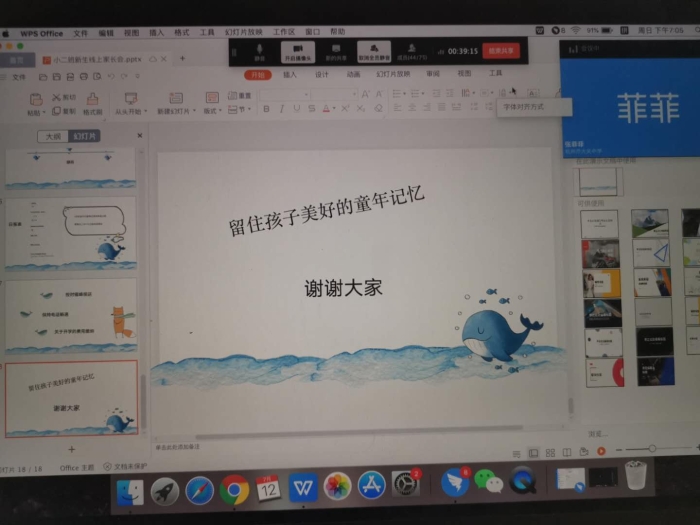700x525 pixels.
Task: Click the New Slide (新建幻灯片) icon
Action: pos(176,98)
